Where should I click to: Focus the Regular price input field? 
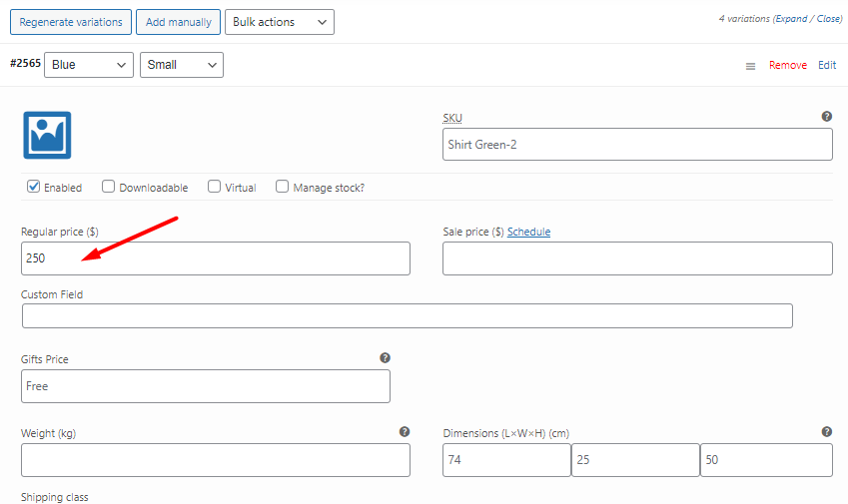pyautogui.click(x=216, y=258)
